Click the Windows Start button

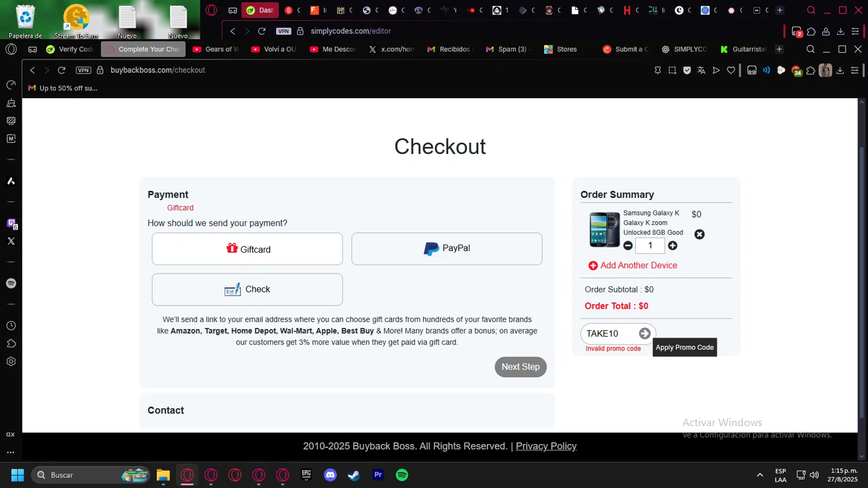pos(17,475)
